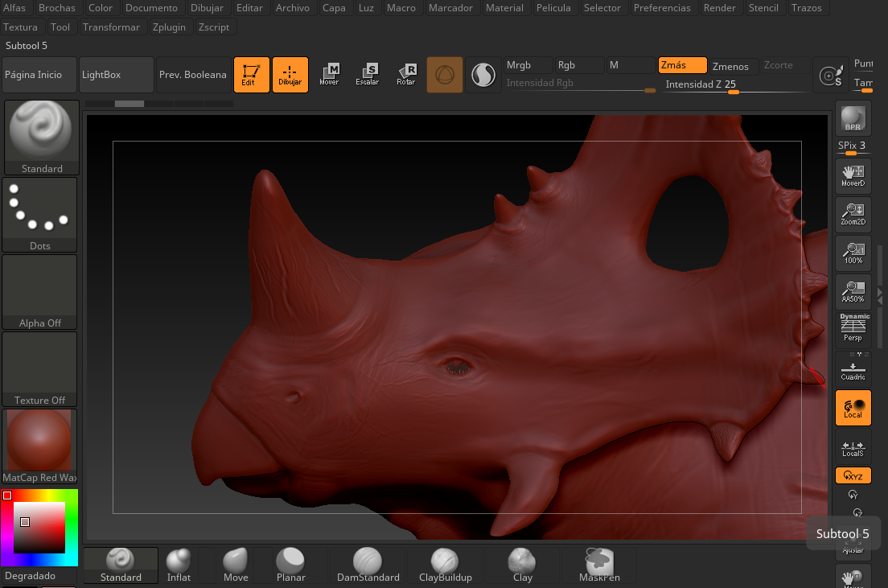
Task: Click the Degradado gradient button
Action: (39, 576)
